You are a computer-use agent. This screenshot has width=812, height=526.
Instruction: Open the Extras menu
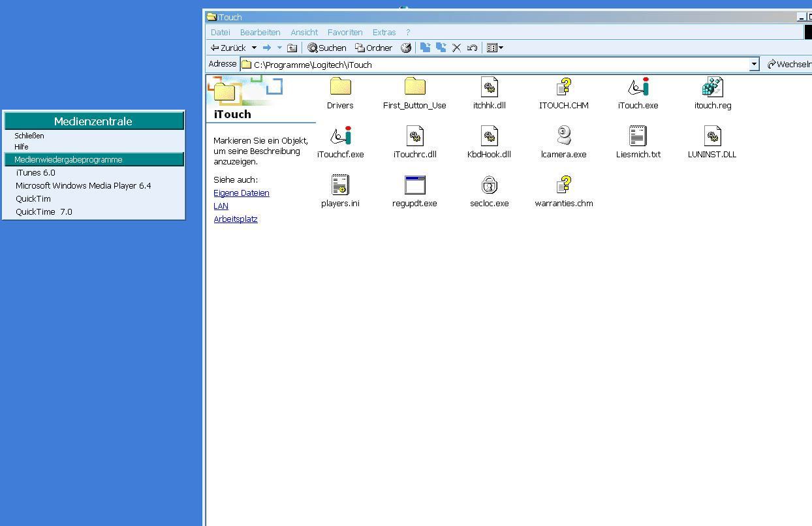384,32
